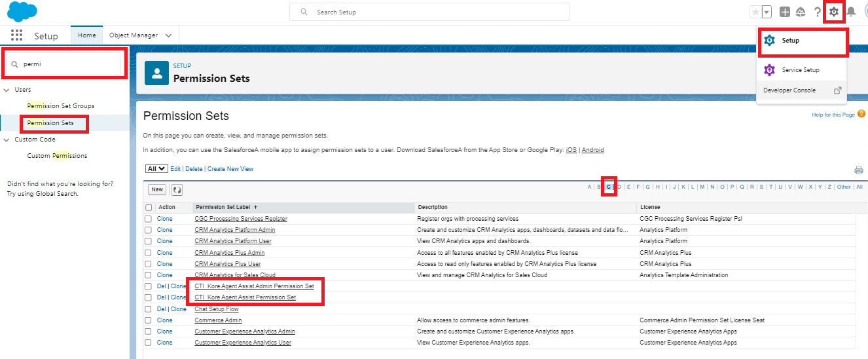Click the Quick Find search box
Viewport: 868px width, 359px height.
65,64
